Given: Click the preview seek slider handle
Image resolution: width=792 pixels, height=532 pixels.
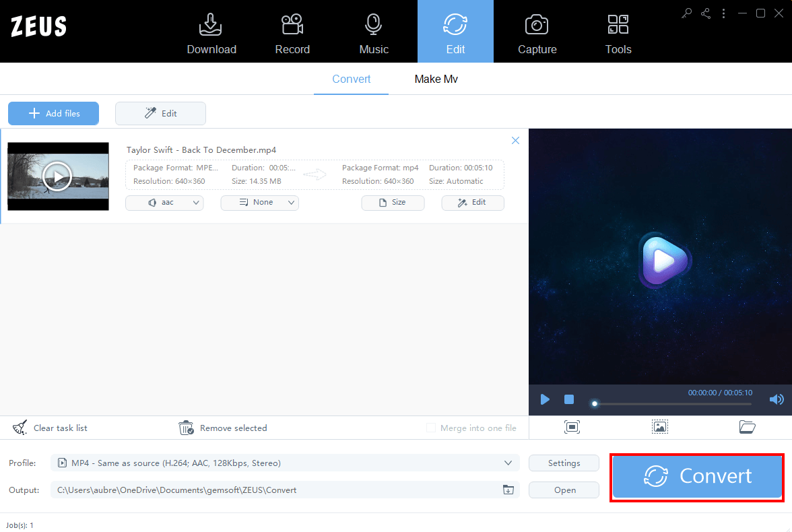Looking at the screenshot, I should click(595, 403).
